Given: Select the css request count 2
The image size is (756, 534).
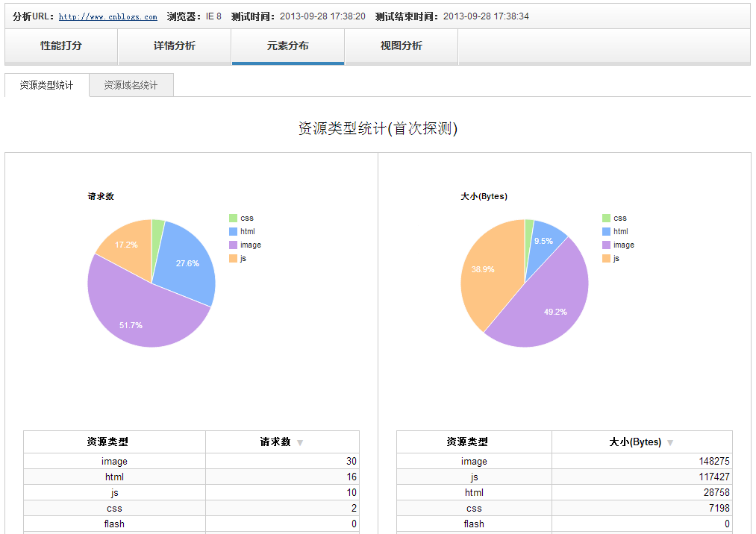Looking at the screenshot, I should pyautogui.click(x=354, y=509).
